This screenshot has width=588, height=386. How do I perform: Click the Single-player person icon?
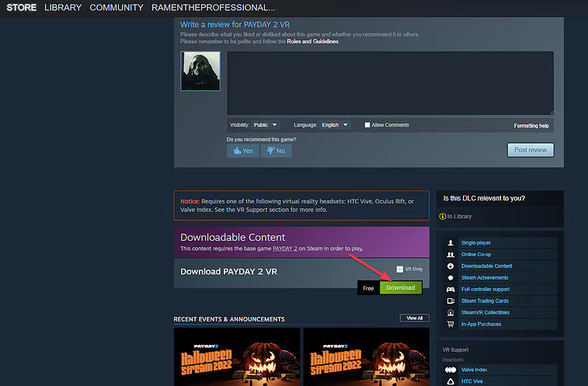[451, 242]
